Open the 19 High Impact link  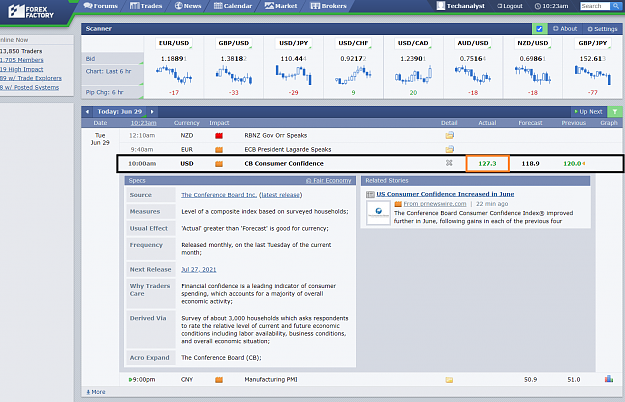(22, 69)
